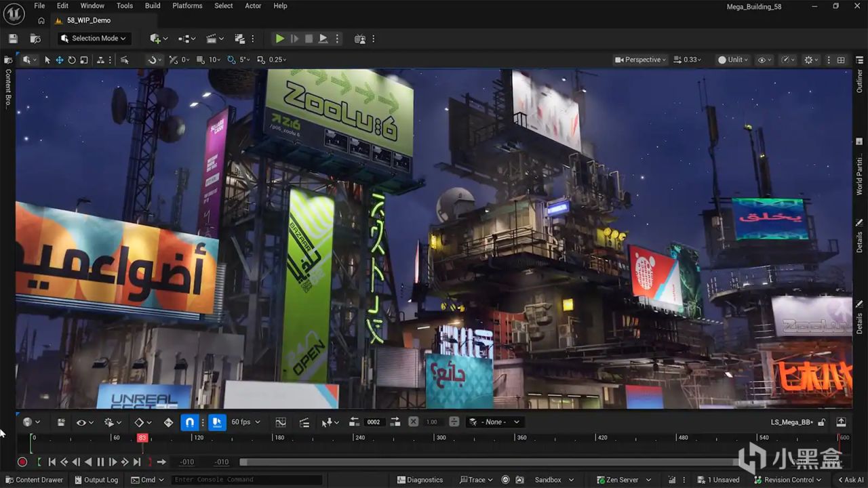Image resolution: width=868 pixels, height=488 pixels.
Task: Click the viewport layout grid icon
Action: (841, 60)
